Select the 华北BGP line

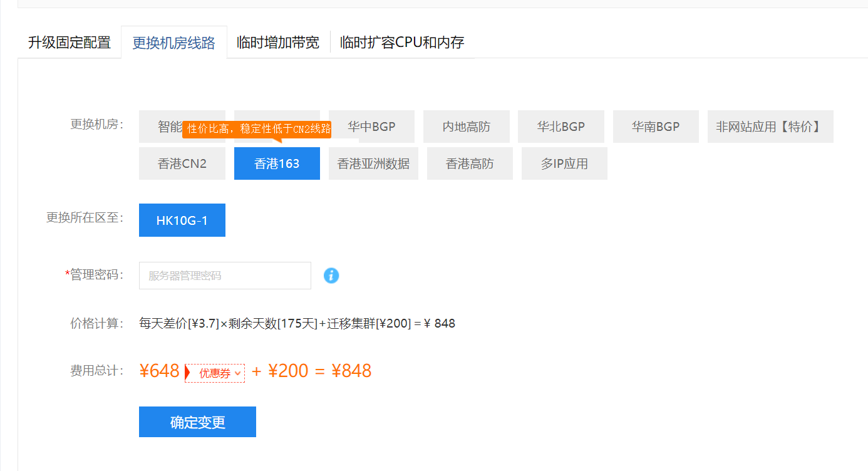point(561,126)
